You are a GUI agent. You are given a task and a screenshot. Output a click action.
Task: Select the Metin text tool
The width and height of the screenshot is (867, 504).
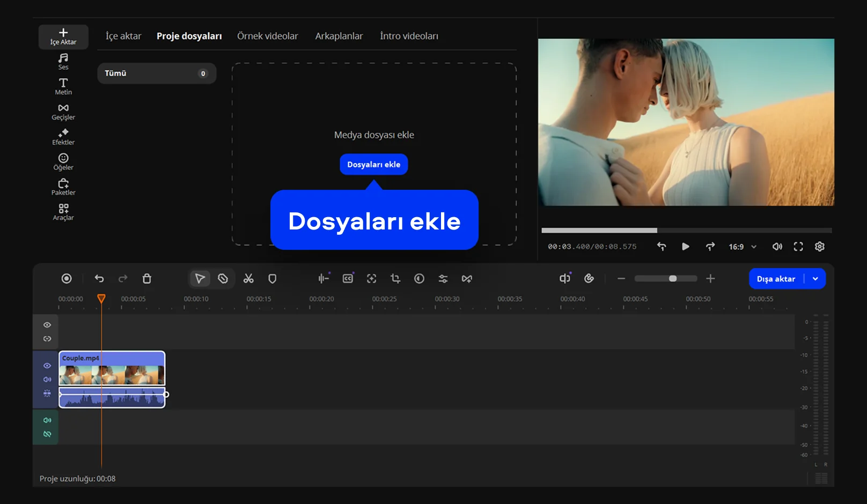[63, 86]
